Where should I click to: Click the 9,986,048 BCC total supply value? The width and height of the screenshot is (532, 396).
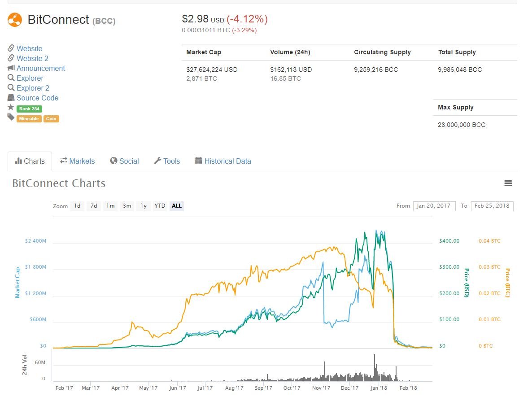(460, 70)
